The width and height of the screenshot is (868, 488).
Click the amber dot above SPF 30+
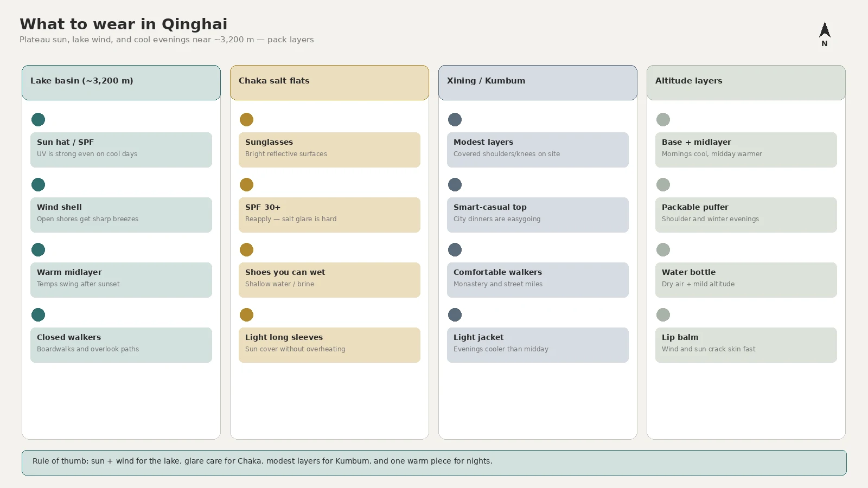pos(246,184)
